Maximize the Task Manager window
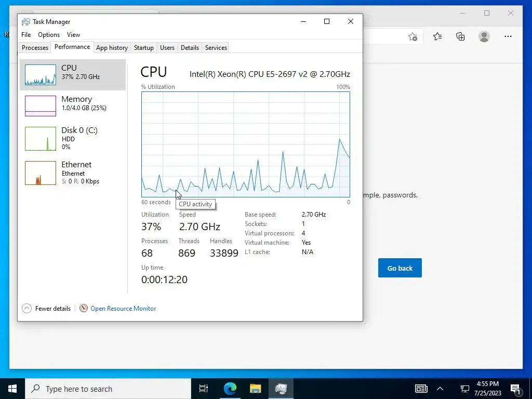 (x=327, y=21)
